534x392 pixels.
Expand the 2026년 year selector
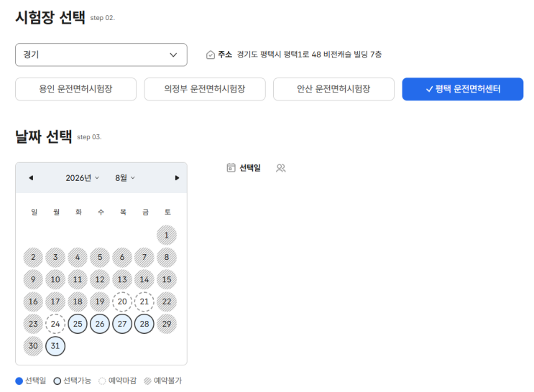coord(82,178)
